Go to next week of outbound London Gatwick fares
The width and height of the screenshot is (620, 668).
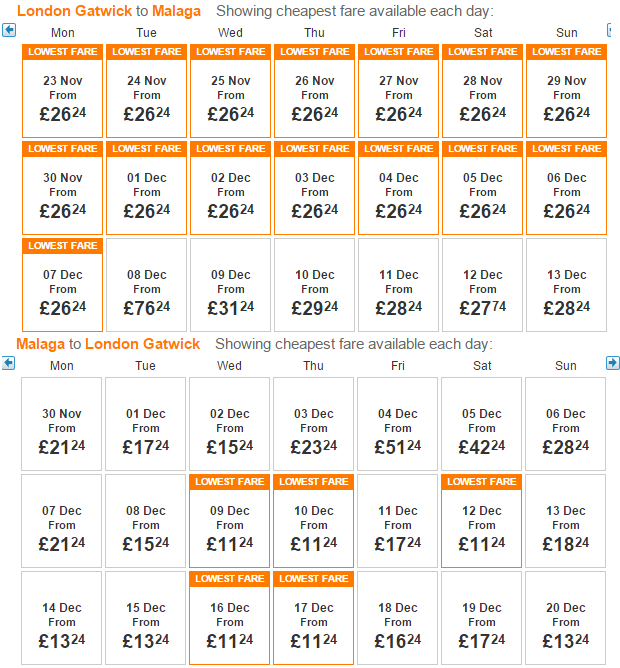tap(609, 30)
